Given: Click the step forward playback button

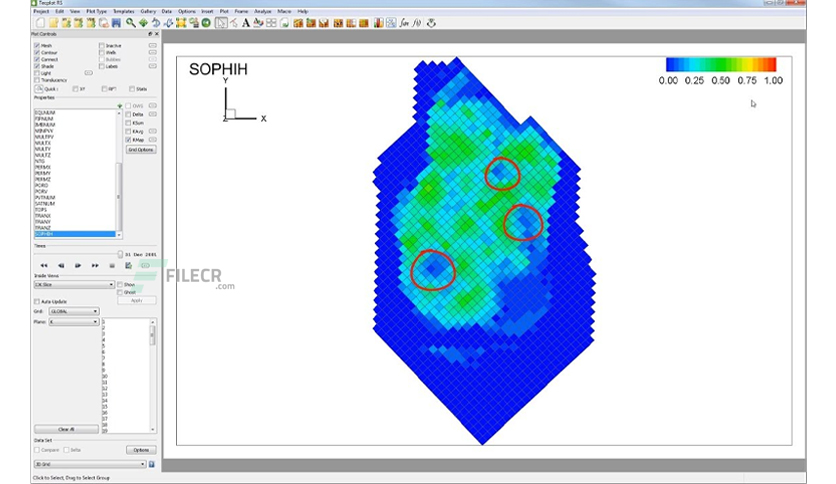Looking at the screenshot, I should point(78,265).
